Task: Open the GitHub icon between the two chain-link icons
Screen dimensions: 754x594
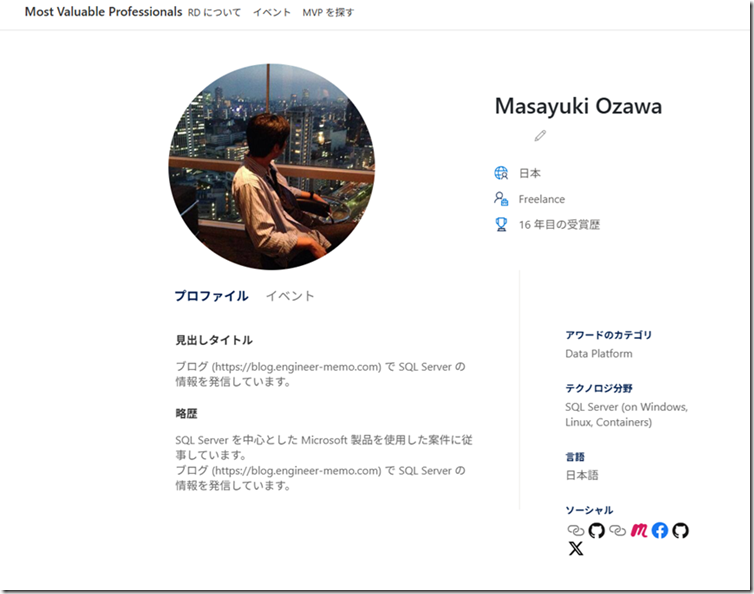Action: (x=597, y=531)
